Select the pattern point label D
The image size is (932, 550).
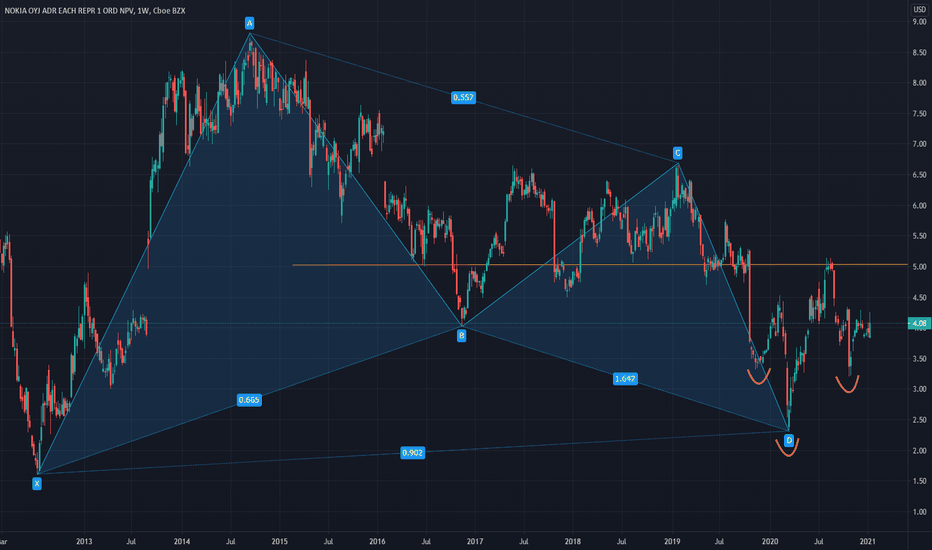coord(789,441)
